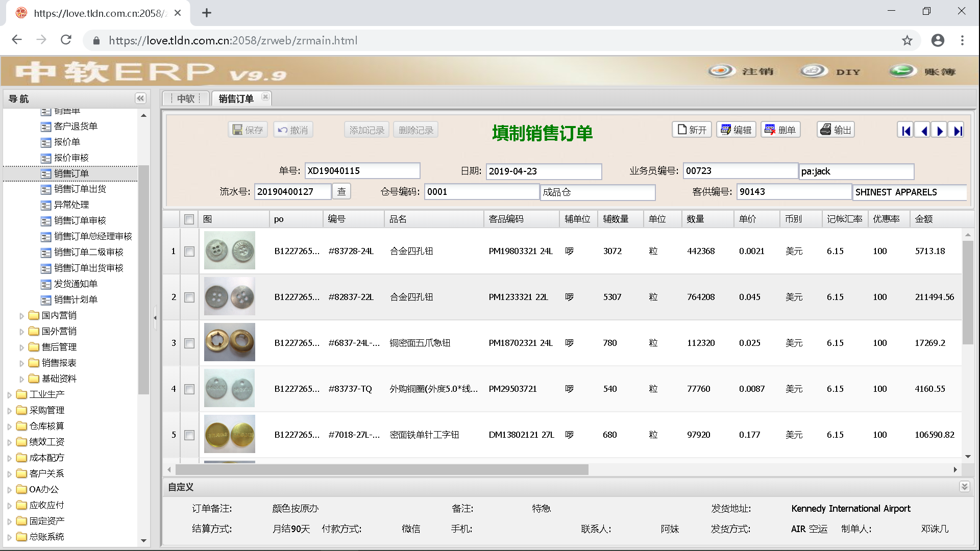Check the checkbox for row 1 #83728-24L

[189, 252]
